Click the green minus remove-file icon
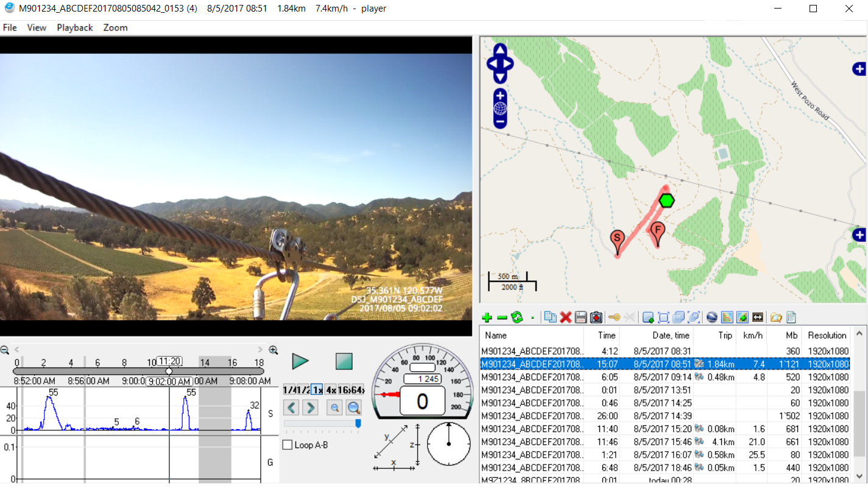This screenshot has height=487, width=868. click(502, 318)
